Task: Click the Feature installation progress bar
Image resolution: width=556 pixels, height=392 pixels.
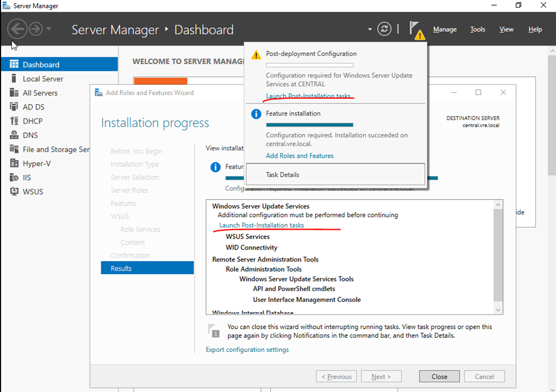Action: [x=310, y=125]
